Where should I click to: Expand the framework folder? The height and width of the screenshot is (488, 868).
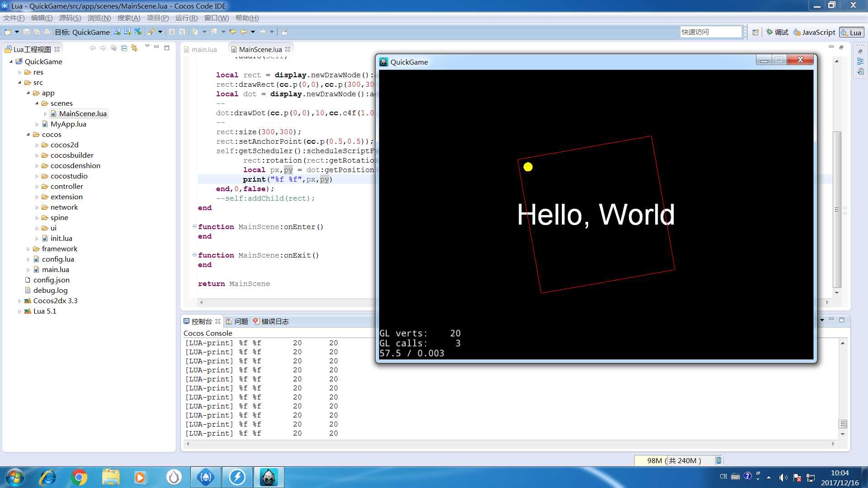pos(28,249)
